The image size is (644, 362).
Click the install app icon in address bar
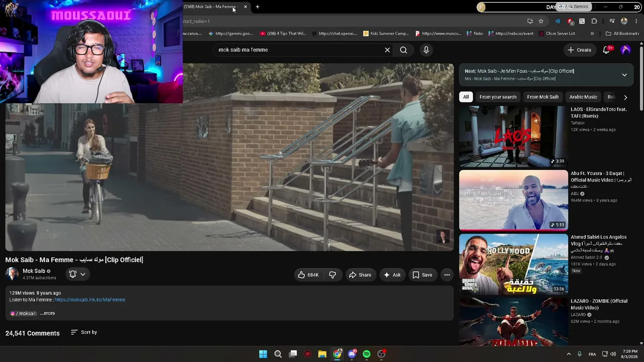(x=530, y=21)
